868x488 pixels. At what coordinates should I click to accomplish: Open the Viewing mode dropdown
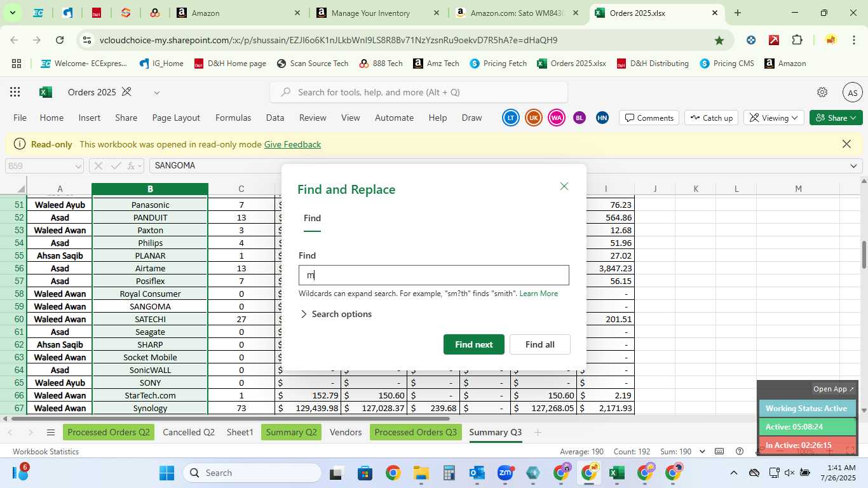[x=774, y=118]
